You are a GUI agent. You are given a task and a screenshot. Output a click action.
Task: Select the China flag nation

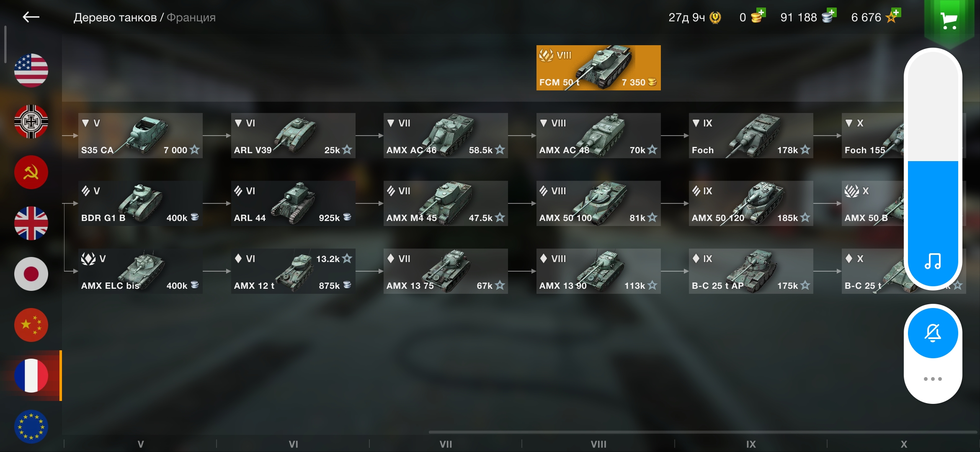pyautogui.click(x=31, y=325)
